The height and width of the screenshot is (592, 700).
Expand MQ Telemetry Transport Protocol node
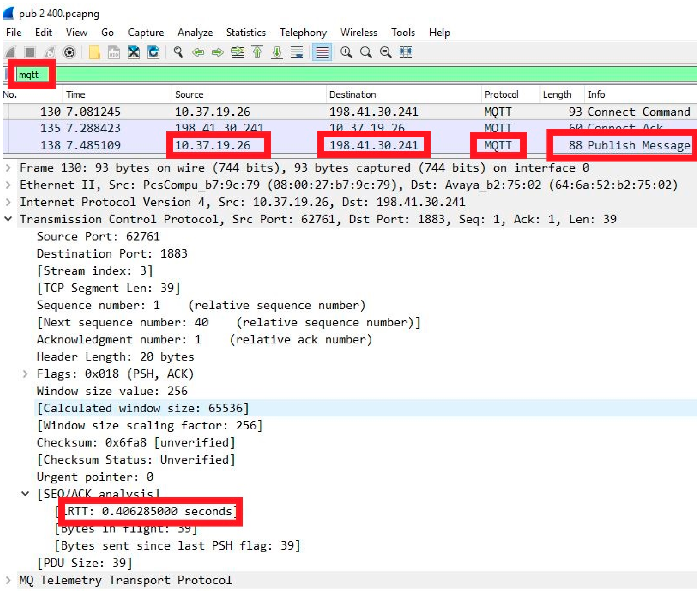pos(8,580)
